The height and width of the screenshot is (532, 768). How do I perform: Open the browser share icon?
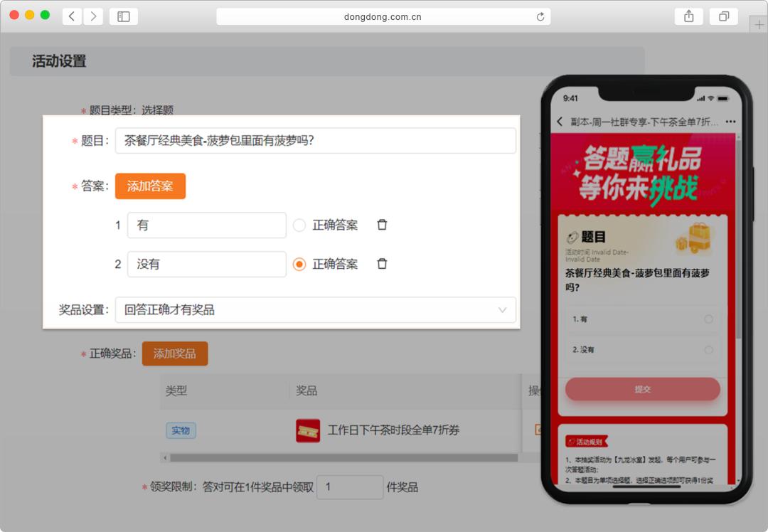point(688,16)
